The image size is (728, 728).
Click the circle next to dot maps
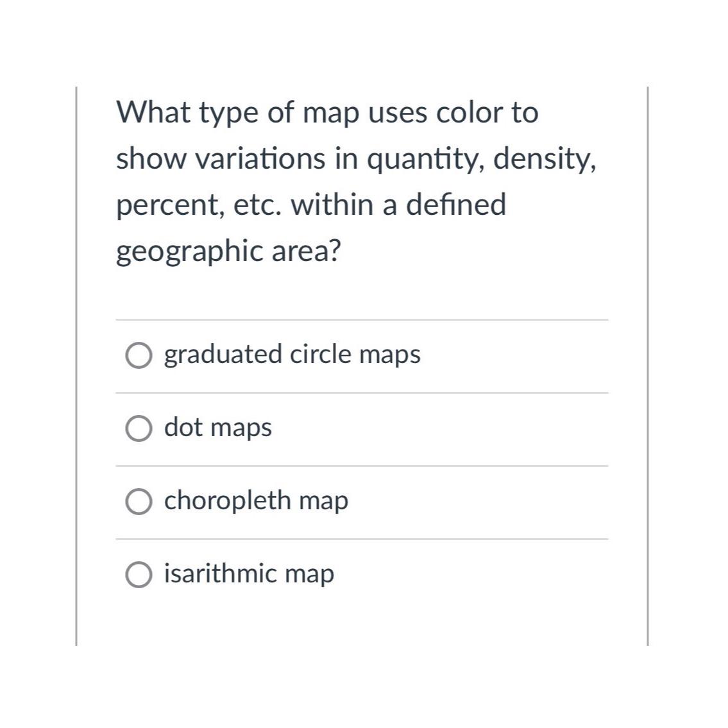tap(140, 428)
